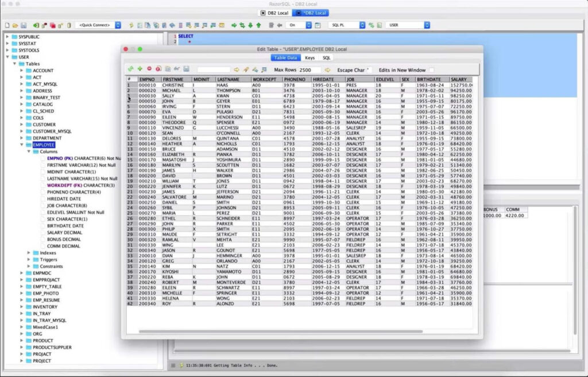
Task: Open the SQL PL language dropdown
Action: (362, 25)
